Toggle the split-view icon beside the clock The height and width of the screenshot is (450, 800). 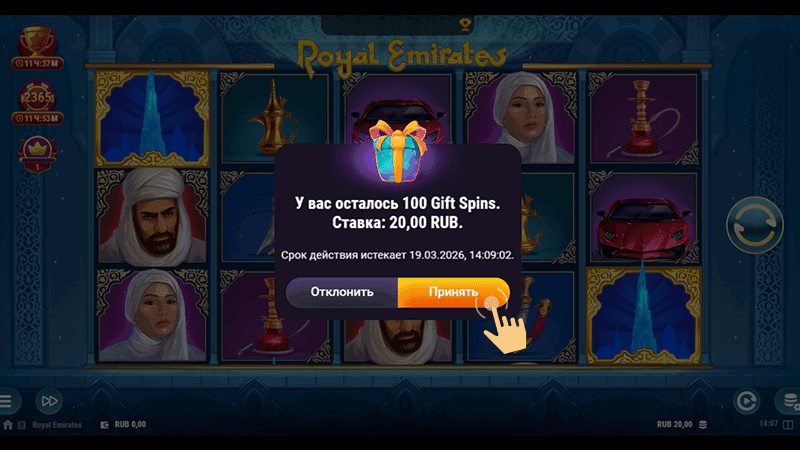coord(788,424)
